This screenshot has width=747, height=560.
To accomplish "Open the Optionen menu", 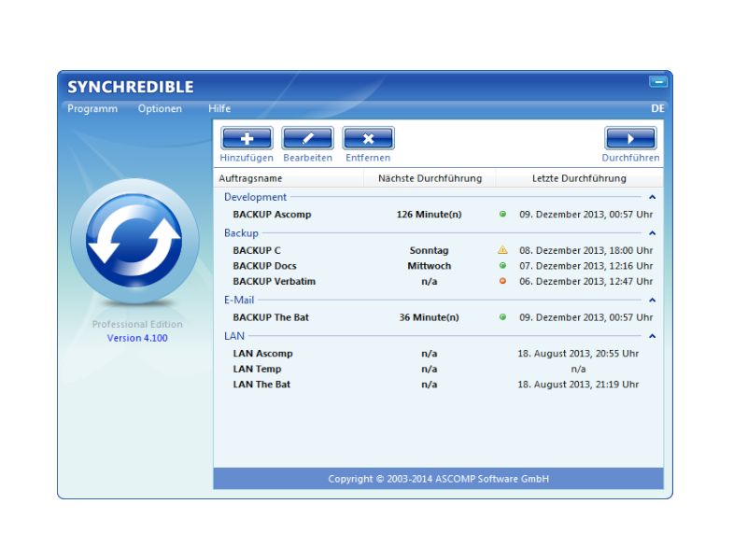I will (x=160, y=108).
